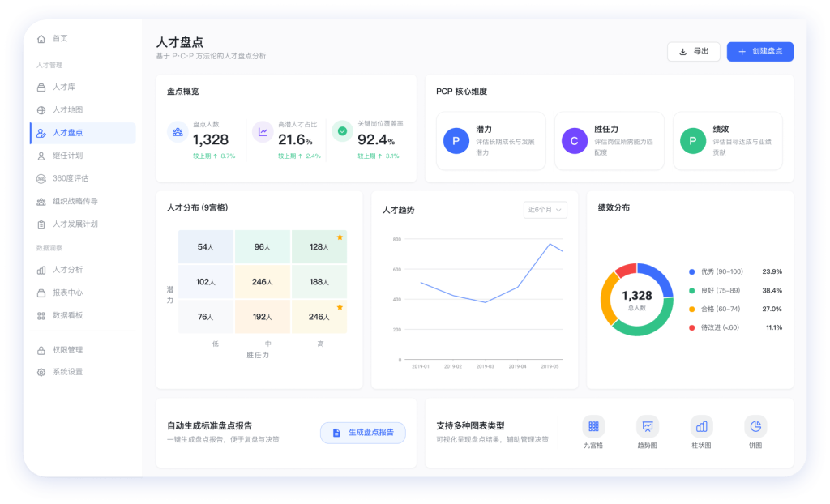Click the orange 合格 (60-74) legend dot
The height and width of the screenshot is (504, 830).
click(x=692, y=310)
